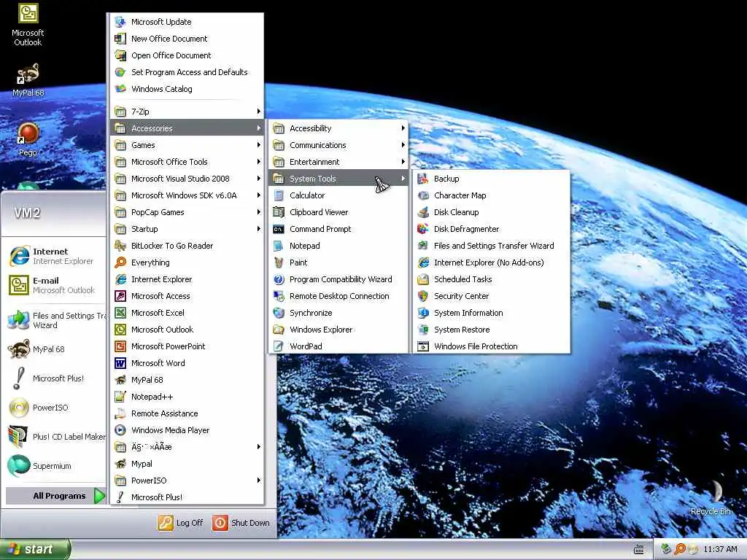Open Program Compatibility Wizard

pyautogui.click(x=338, y=279)
